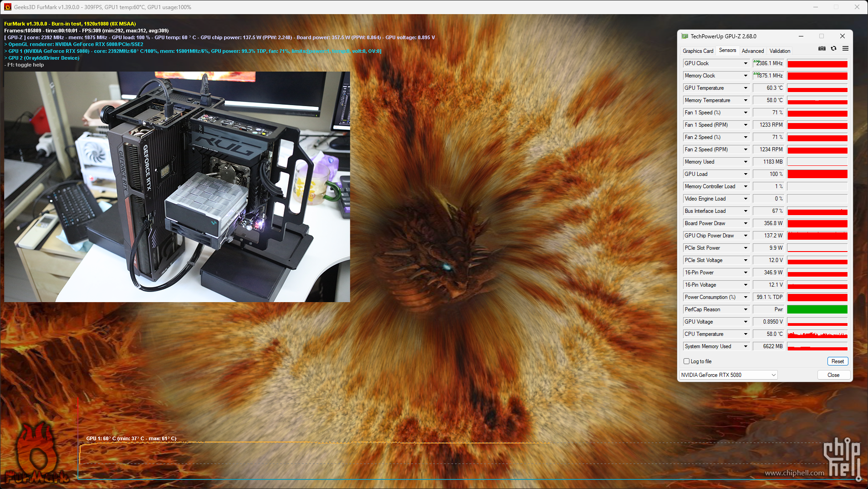Expand the Memory Controller Load dropdown
The image size is (868, 489).
tap(745, 186)
